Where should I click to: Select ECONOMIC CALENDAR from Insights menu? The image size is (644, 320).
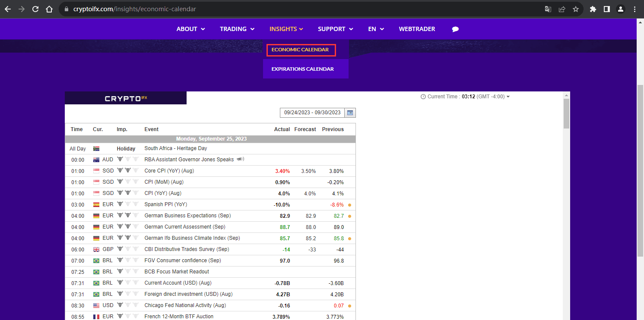[x=301, y=50]
